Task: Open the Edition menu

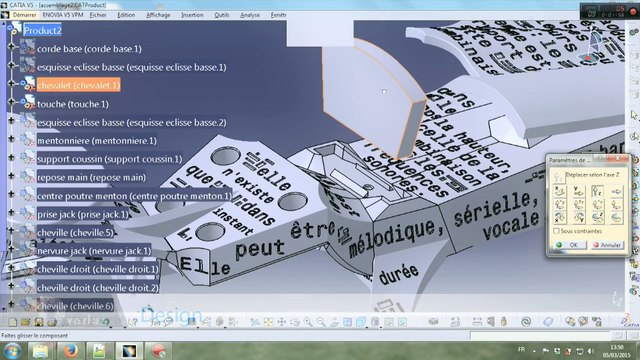Action: [126, 15]
